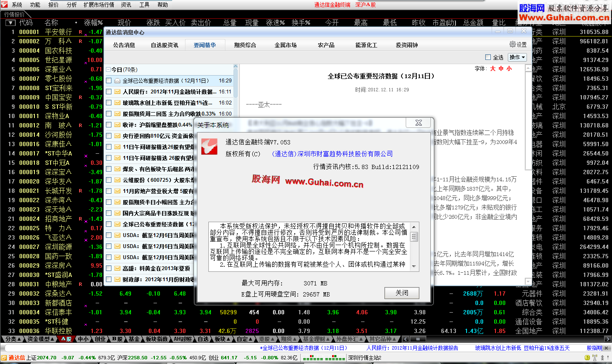
Task: Click the R marker beside 平安银行
Action: [80, 32]
